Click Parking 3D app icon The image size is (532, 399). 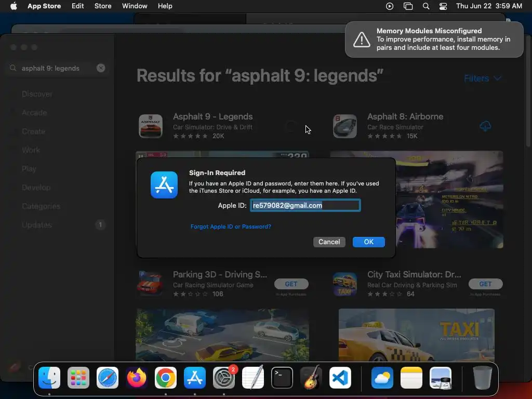(x=150, y=284)
